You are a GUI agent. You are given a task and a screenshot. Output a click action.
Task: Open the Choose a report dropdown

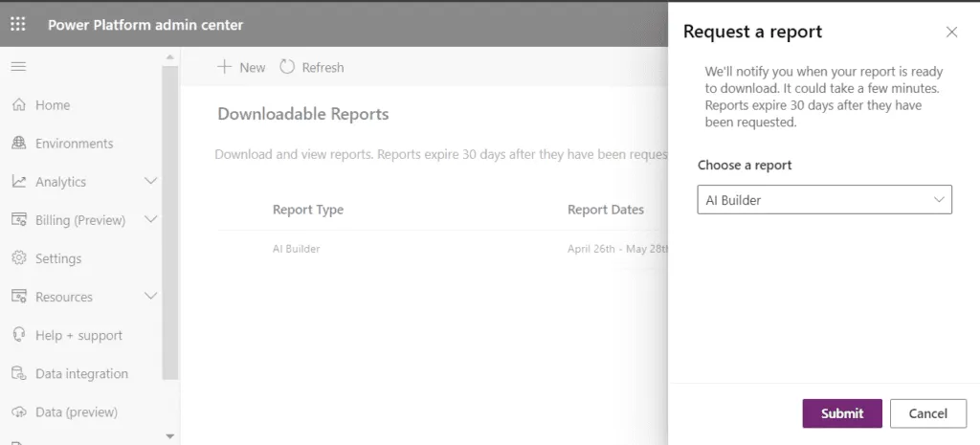[824, 199]
